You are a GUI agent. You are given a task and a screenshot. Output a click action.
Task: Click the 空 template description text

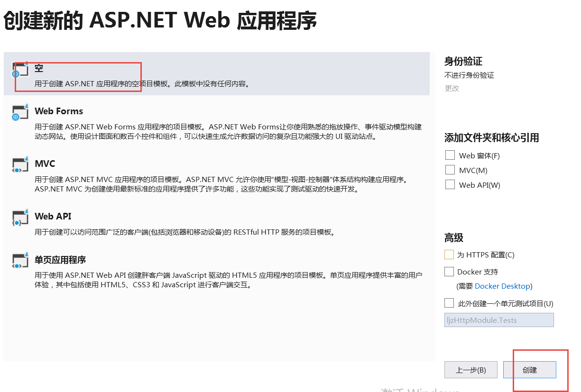pyautogui.click(x=142, y=84)
